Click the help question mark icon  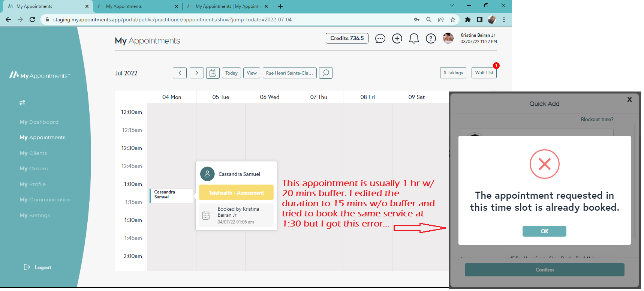431,39
